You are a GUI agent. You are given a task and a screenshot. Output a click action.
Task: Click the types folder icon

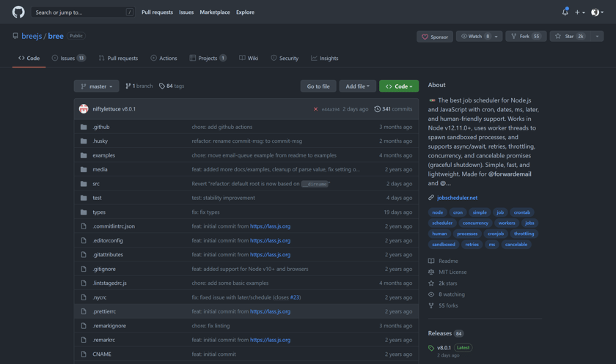point(84,212)
